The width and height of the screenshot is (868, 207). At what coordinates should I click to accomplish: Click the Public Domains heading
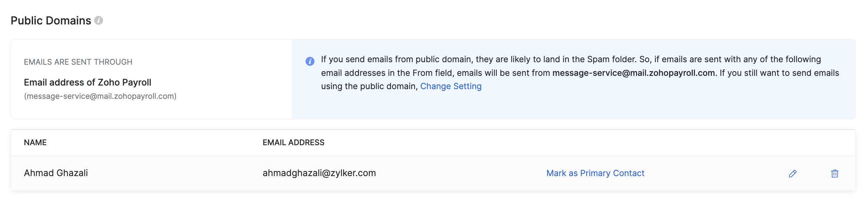click(x=51, y=20)
